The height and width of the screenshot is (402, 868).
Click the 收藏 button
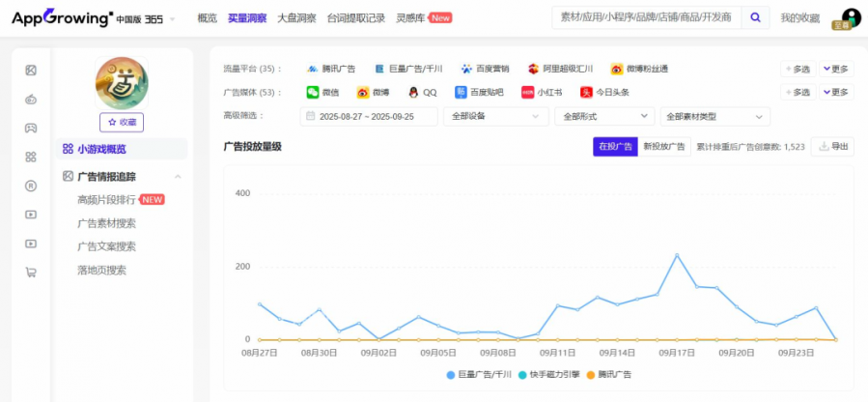coord(122,122)
